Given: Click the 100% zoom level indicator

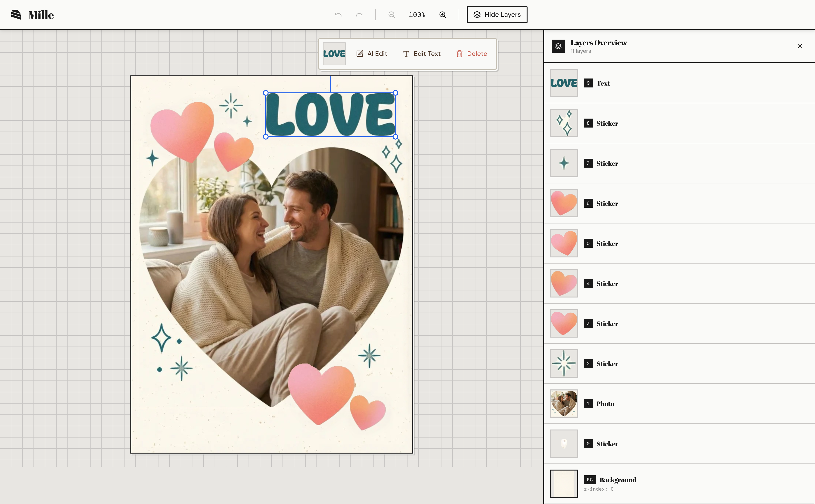Looking at the screenshot, I should tap(417, 15).
